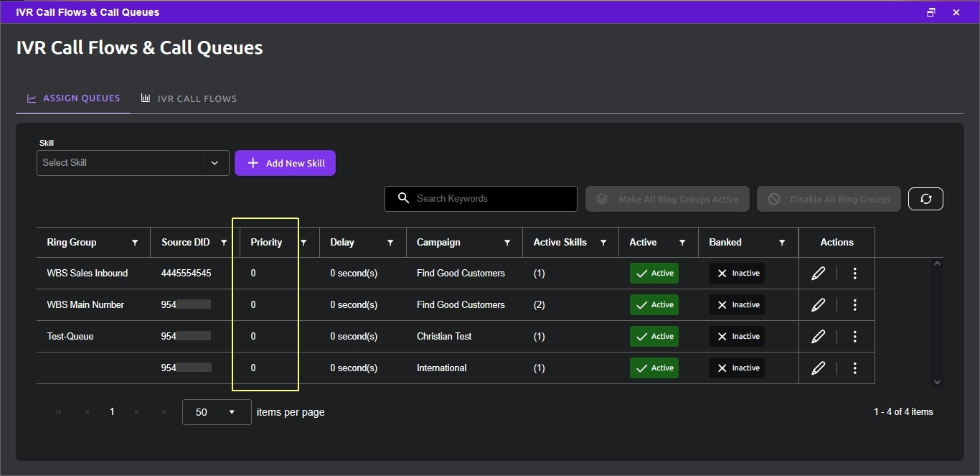Edit the WBS Main Number ring group
980x476 pixels.
point(818,305)
